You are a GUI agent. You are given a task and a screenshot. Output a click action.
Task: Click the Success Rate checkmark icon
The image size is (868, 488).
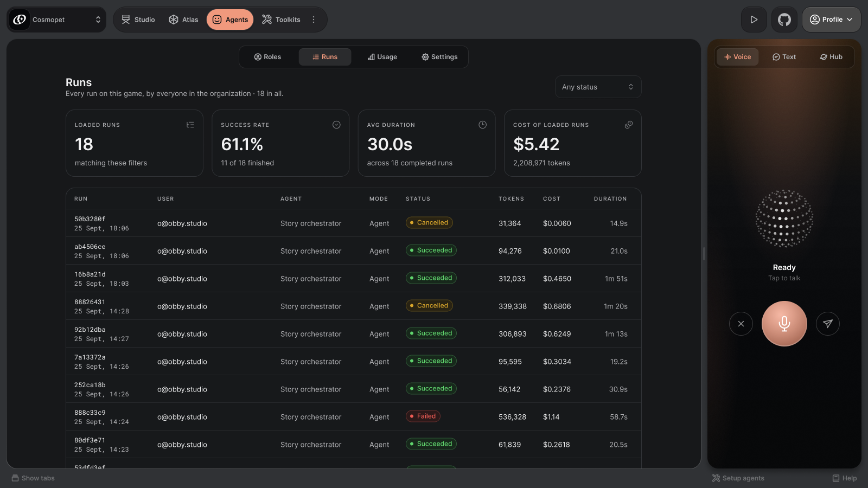(336, 125)
